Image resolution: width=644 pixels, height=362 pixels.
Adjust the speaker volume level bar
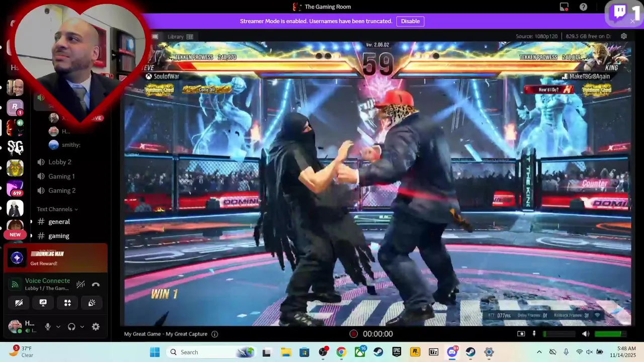tap(610, 334)
